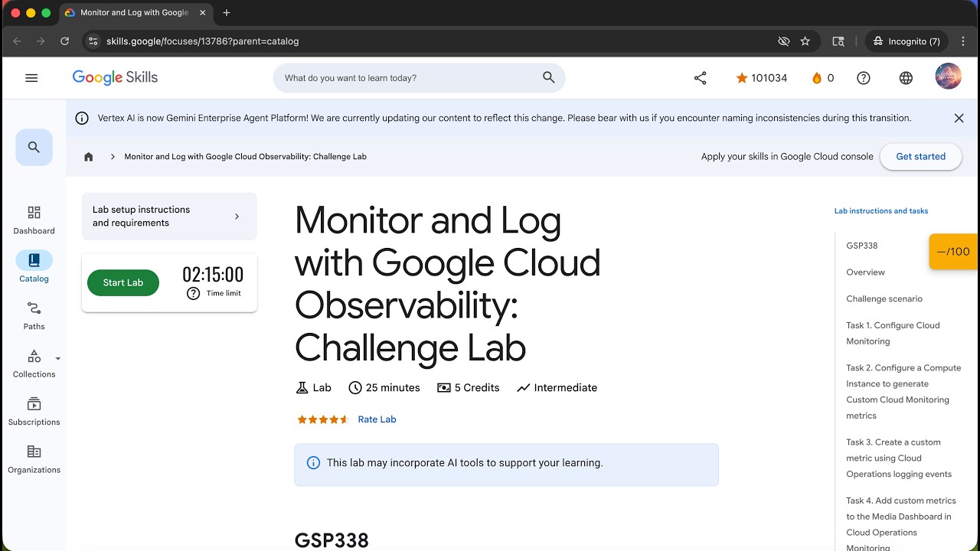The height and width of the screenshot is (551, 980).
Task: Click the Incognito (7) indicator
Action: [907, 41]
